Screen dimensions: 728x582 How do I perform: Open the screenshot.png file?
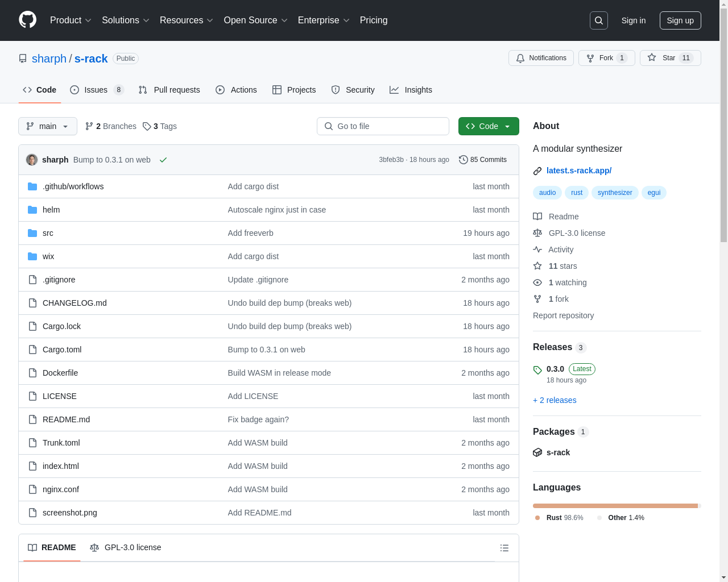[x=70, y=513]
